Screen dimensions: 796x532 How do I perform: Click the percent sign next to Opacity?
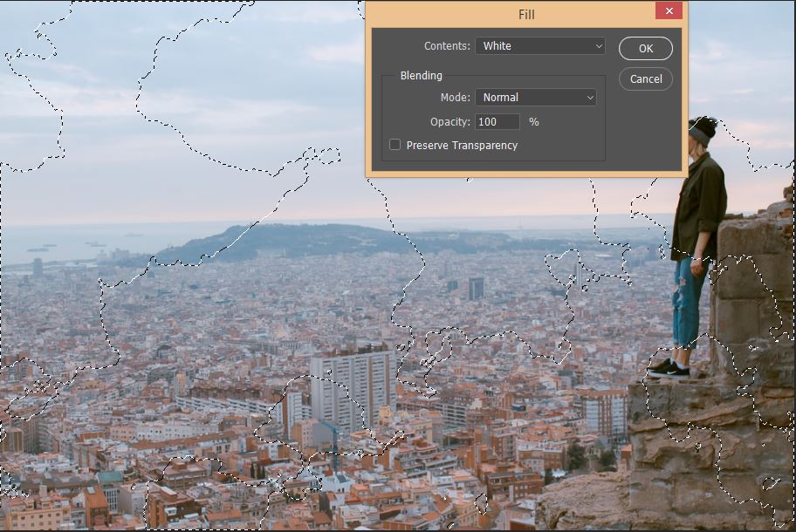[x=533, y=122]
